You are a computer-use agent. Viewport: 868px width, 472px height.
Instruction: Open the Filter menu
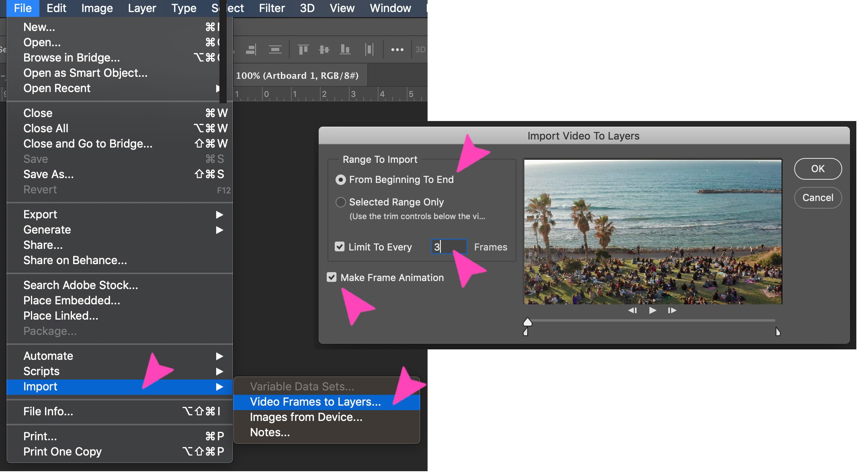point(272,8)
